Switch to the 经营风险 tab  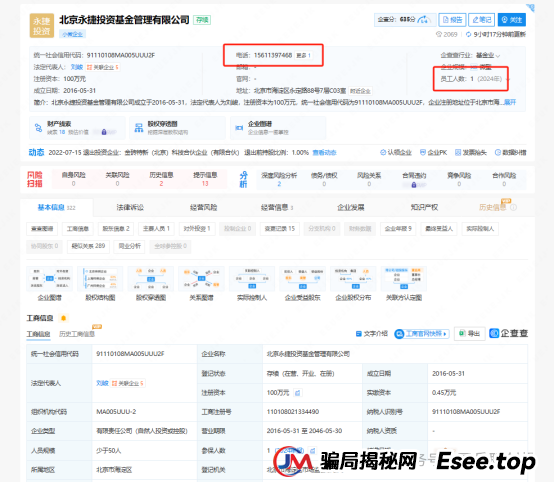click(x=204, y=207)
